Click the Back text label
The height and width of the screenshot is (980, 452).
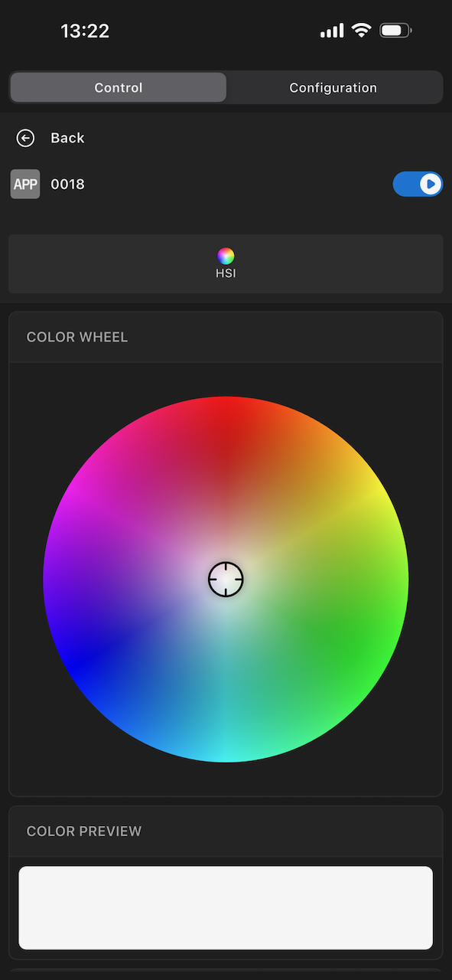(67, 138)
